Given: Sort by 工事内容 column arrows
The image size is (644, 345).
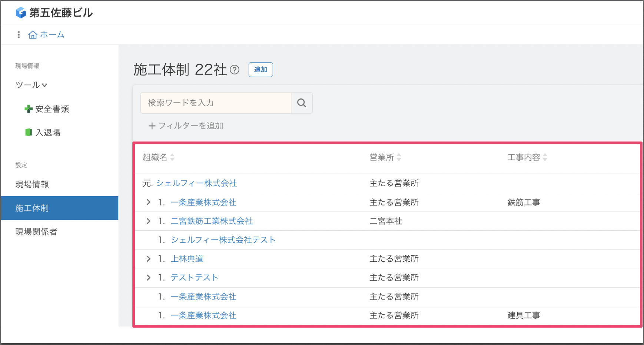Looking at the screenshot, I should [x=545, y=157].
